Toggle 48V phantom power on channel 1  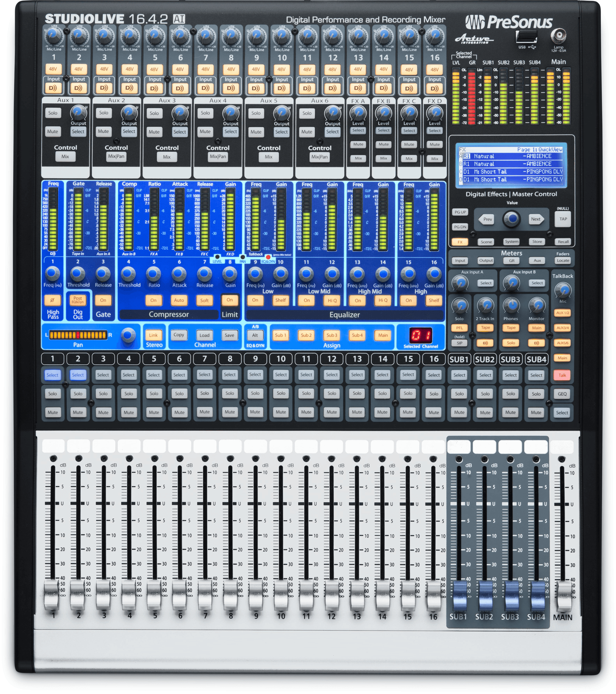pyautogui.click(x=53, y=69)
